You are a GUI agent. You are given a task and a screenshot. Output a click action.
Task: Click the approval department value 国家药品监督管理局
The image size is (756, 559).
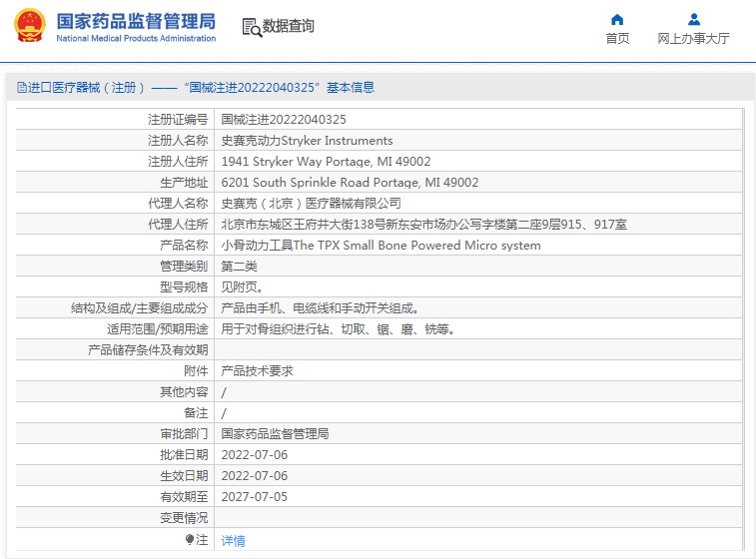click(x=275, y=434)
